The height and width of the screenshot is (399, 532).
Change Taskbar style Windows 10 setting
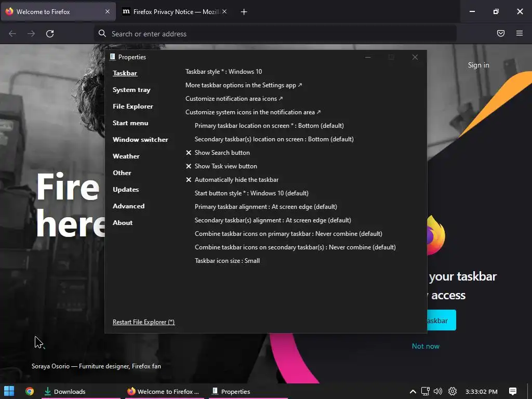(x=223, y=72)
